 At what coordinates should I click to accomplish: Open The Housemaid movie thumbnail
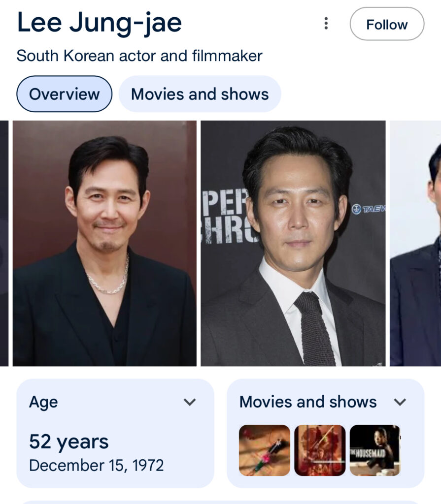point(374,450)
